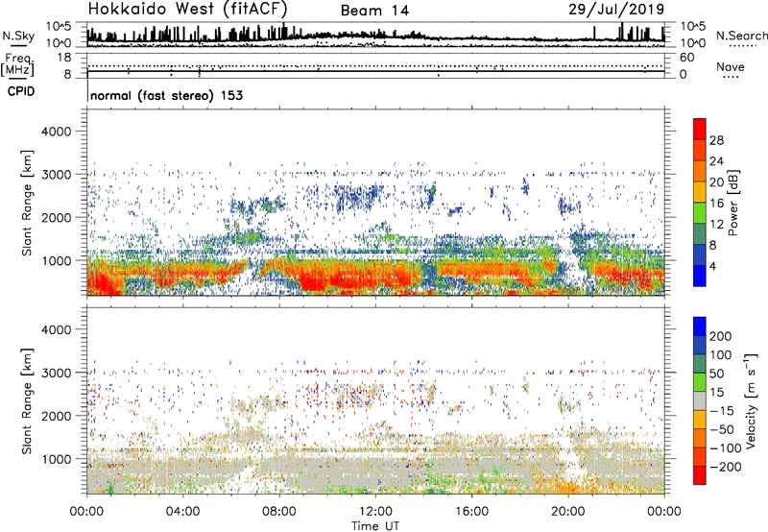Click 'Slant Range [km]' label of power panel
This screenshot has height=532, width=768.
pyautogui.click(x=27, y=203)
